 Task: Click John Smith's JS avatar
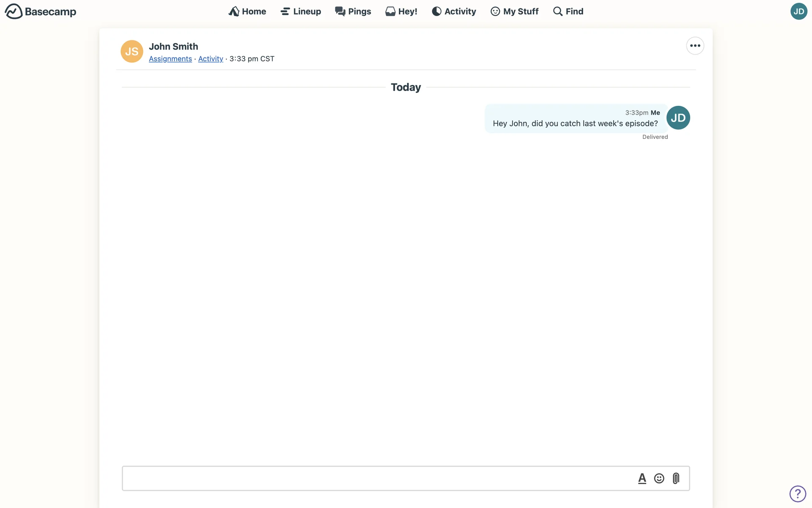pyautogui.click(x=132, y=52)
